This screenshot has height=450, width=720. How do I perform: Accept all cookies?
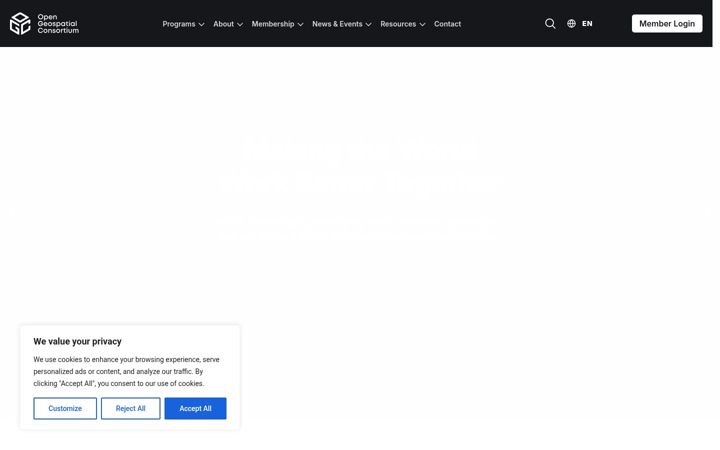pyautogui.click(x=195, y=408)
